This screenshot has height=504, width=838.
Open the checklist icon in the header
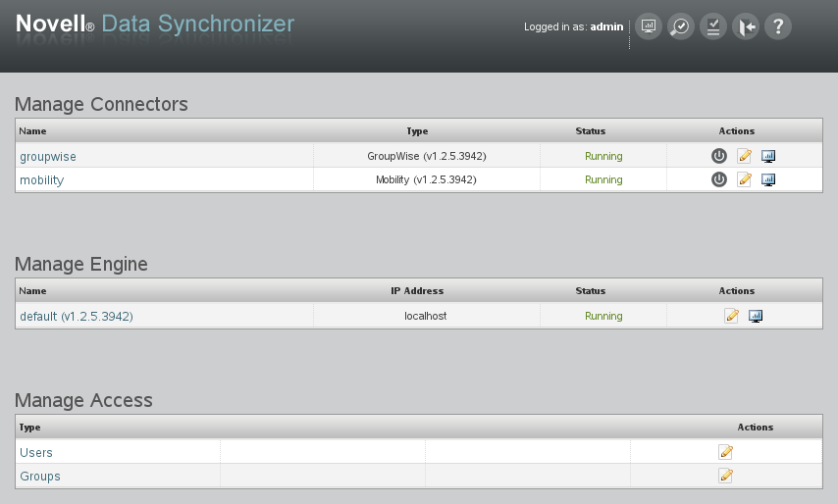pos(712,26)
